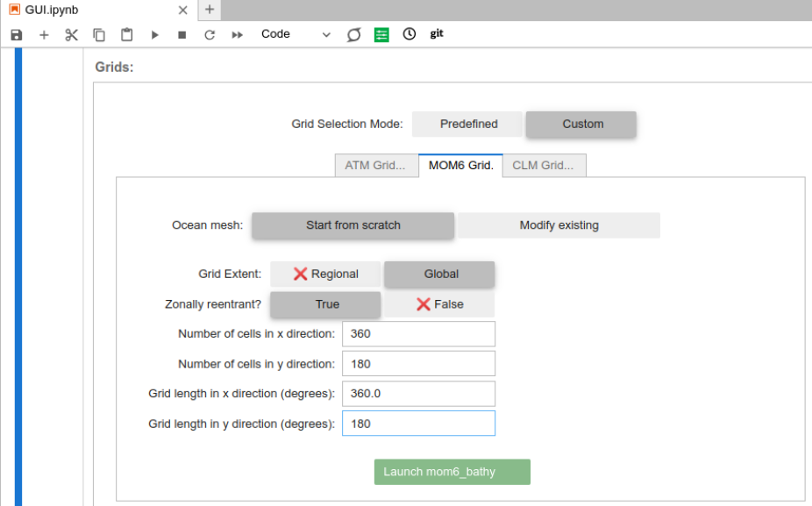Run the selected cell
This screenshot has height=506, width=812.
coord(155,35)
